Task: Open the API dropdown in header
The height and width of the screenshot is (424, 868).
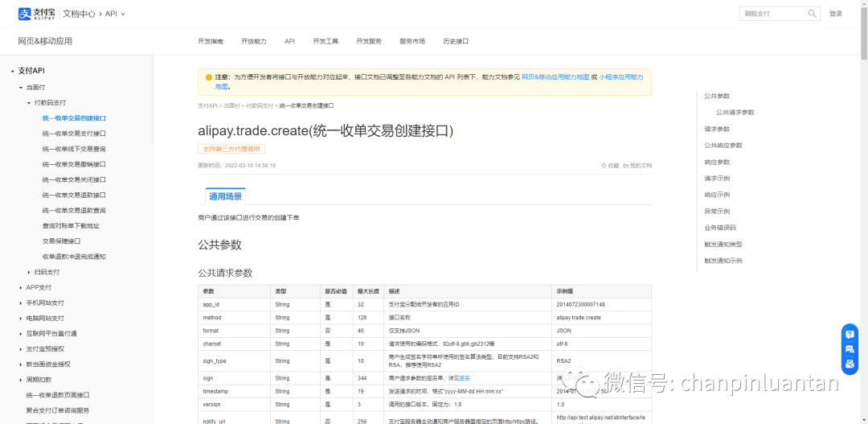Action: pos(115,14)
